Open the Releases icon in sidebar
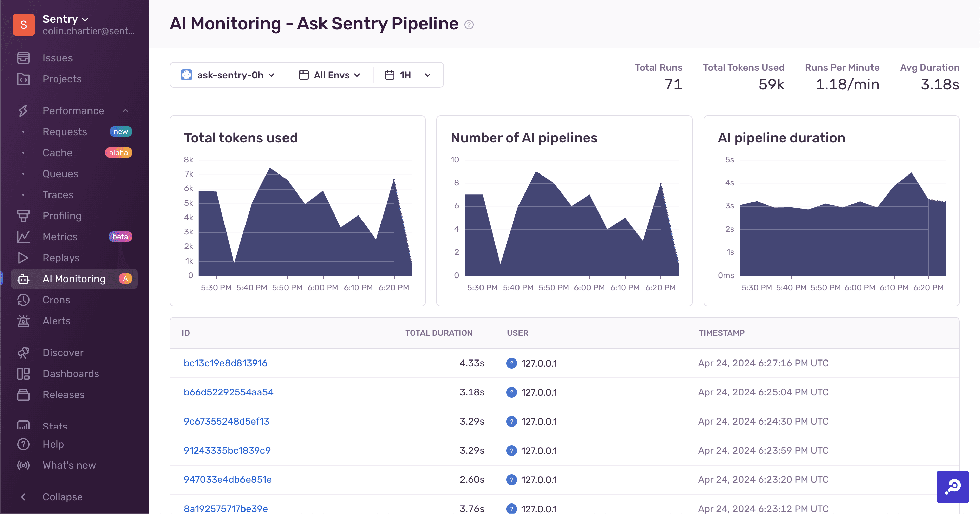Viewport: 980px width, 514px height. pos(23,395)
